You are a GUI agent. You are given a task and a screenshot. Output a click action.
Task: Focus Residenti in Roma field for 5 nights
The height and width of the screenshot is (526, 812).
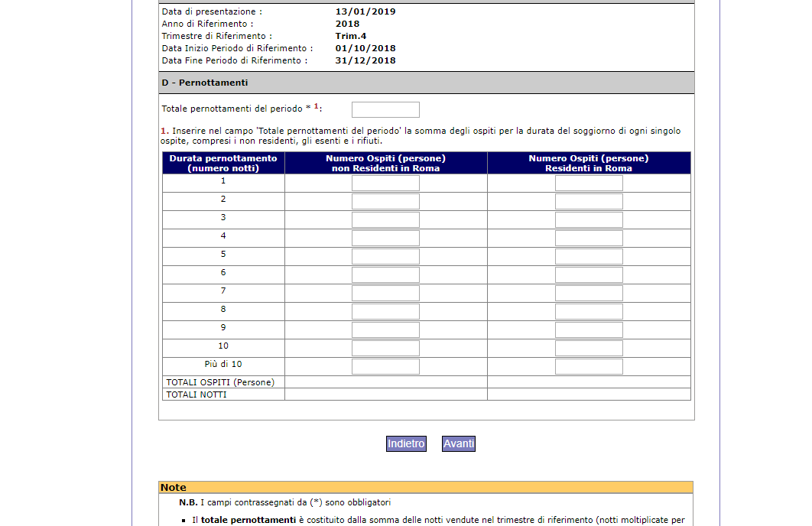[x=589, y=257]
